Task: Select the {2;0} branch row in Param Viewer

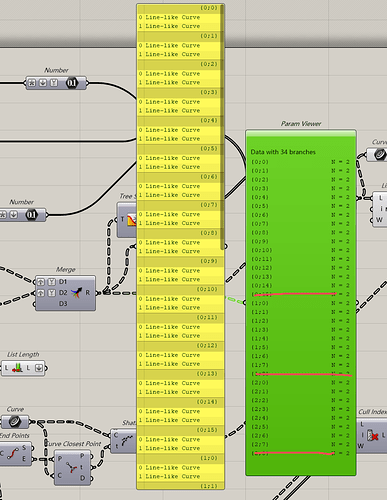Action: click(301, 383)
